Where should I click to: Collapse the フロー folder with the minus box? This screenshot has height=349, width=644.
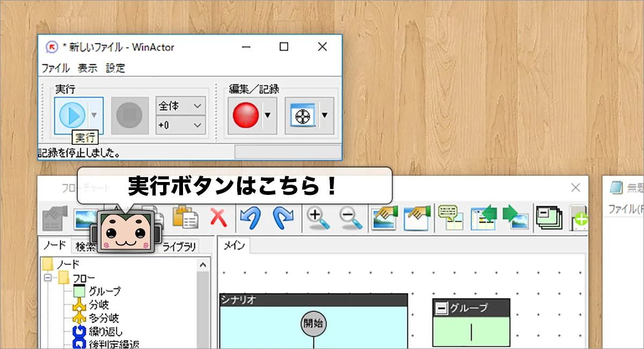[x=48, y=278]
